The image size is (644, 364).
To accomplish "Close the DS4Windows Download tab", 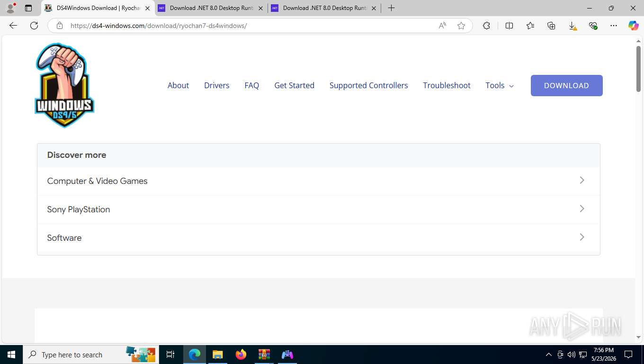I will tap(147, 8).
